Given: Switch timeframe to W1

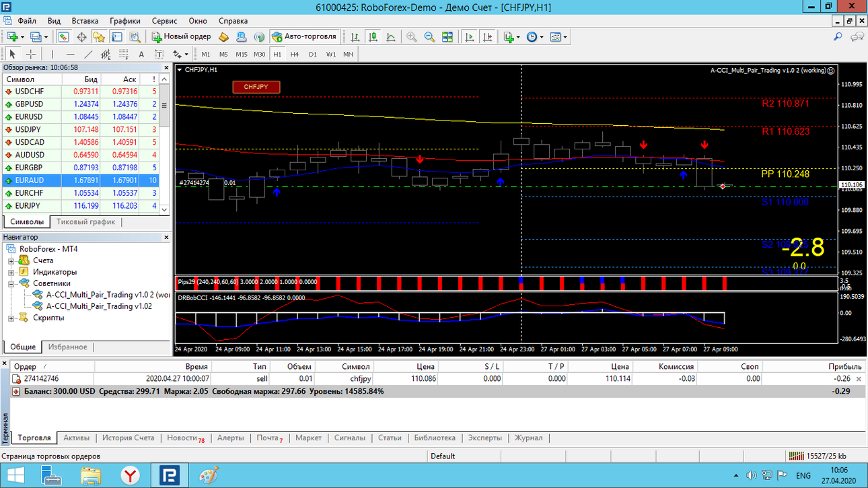Looking at the screenshot, I should tap(331, 54).
